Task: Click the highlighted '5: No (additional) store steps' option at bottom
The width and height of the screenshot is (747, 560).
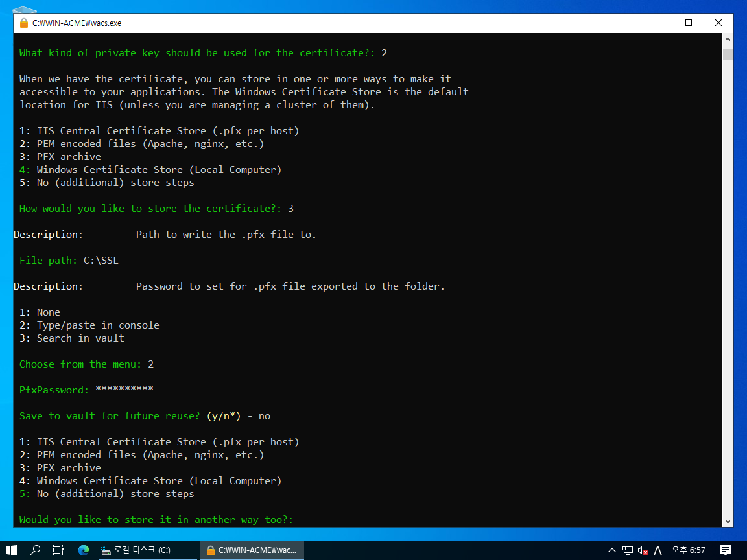Action: 107,494
